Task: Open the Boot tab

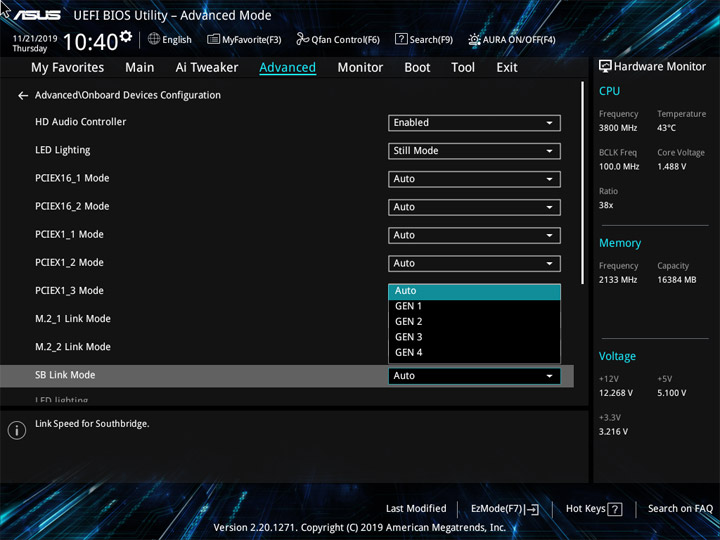Action: (417, 68)
